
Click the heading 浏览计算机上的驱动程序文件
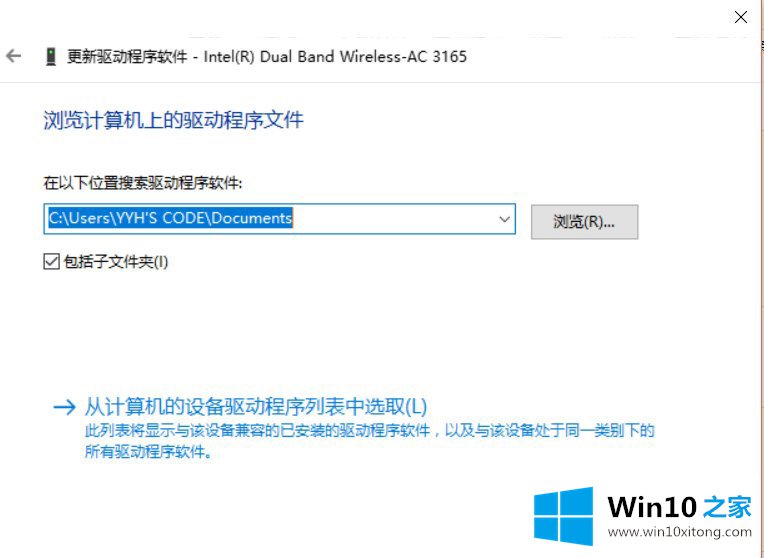click(173, 120)
